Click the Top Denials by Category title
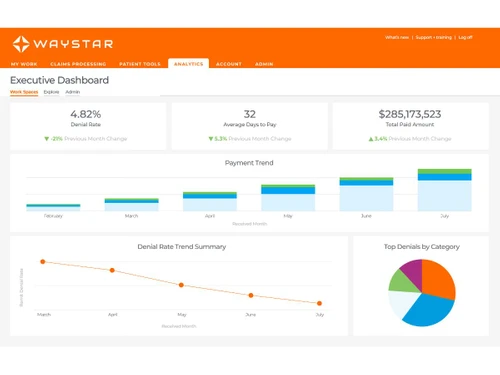The image size is (500, 375). (x=422, y=247)
